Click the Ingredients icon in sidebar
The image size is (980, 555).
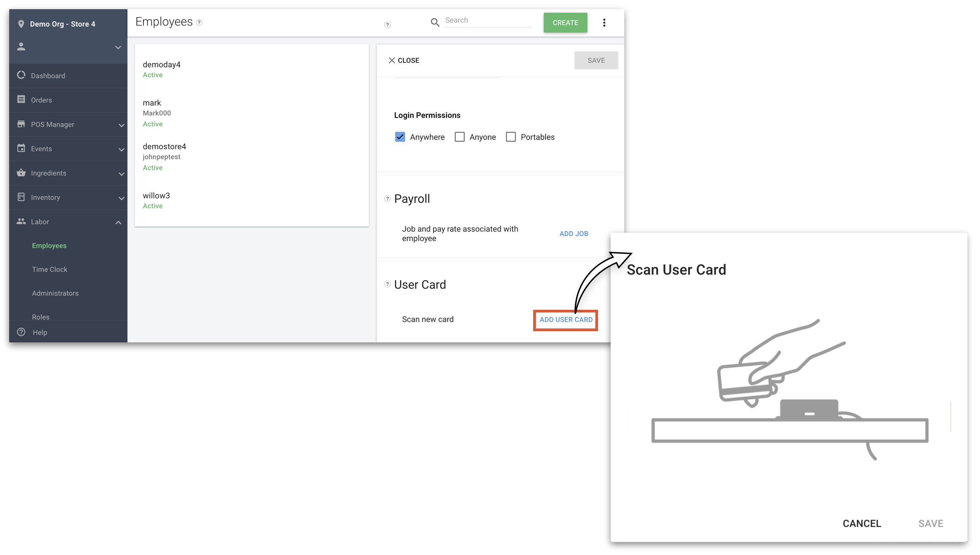(x=21, y=172)
